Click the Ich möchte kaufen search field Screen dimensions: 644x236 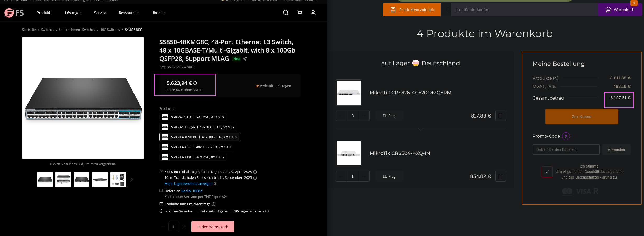(x=524, y=10)
